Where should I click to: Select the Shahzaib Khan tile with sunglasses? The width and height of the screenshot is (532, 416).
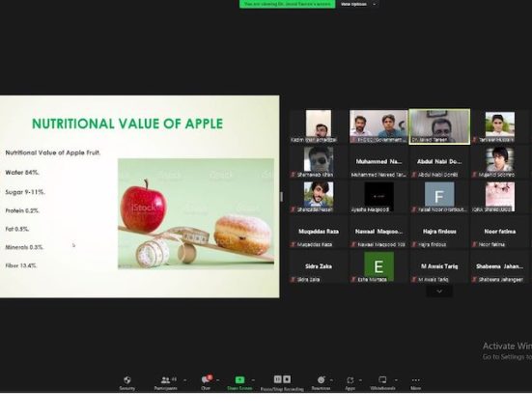[x=319, y=162]
